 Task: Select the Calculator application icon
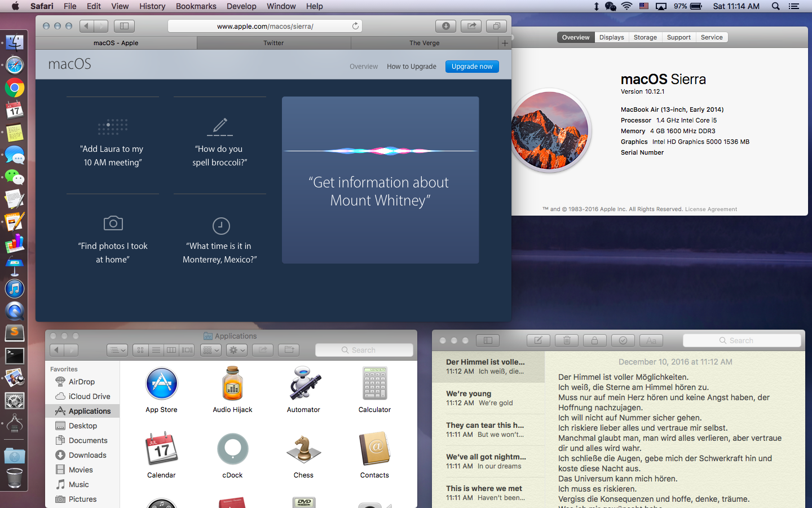click(374, 384)
